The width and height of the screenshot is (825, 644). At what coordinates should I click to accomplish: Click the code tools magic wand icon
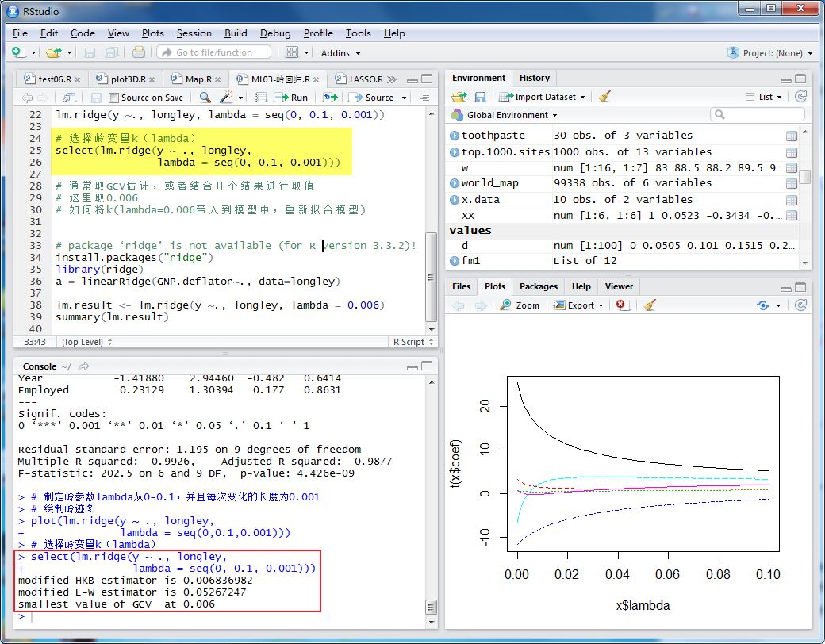pyautogui.click(x=227, y=98)
